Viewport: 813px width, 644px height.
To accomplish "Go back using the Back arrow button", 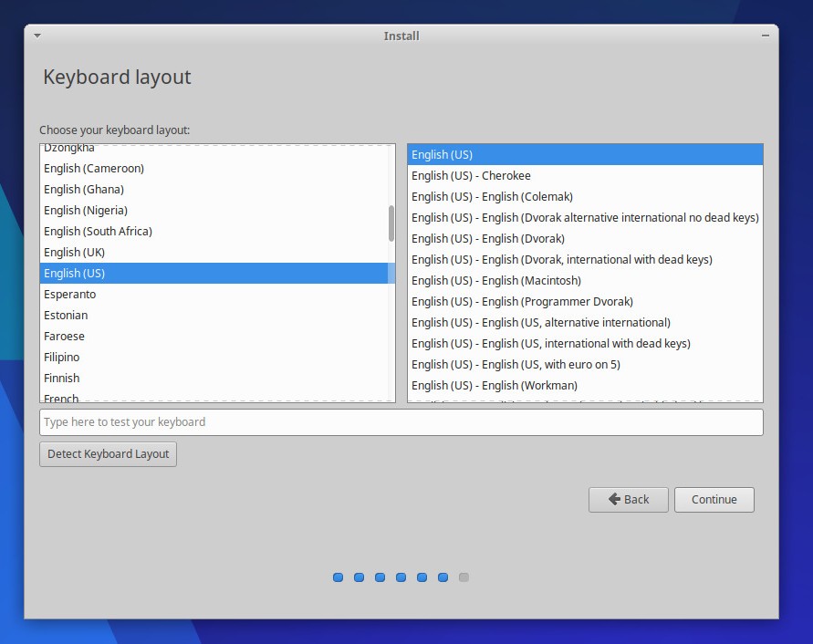I will click(629, 499).
